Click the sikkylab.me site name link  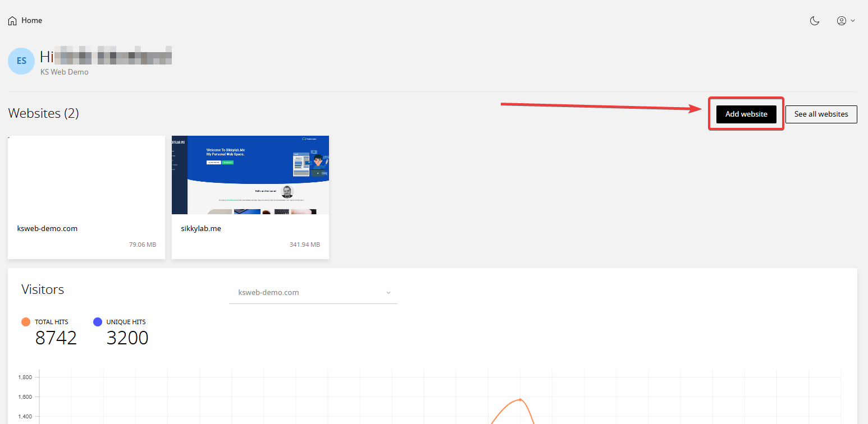click(x=201, y=229)
